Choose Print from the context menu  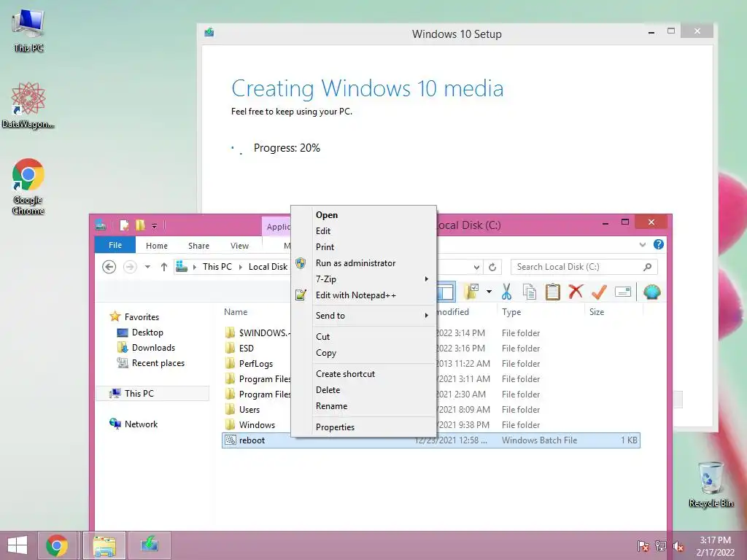[364, 246]
